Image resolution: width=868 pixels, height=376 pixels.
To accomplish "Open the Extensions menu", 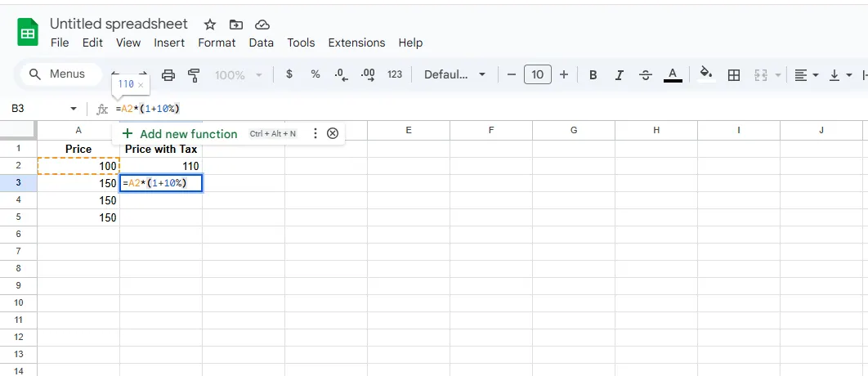I will click(356, 43).
